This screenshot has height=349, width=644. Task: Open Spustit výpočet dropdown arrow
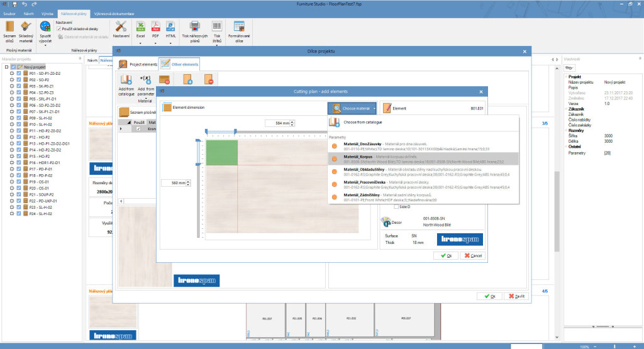coord(45,45)
